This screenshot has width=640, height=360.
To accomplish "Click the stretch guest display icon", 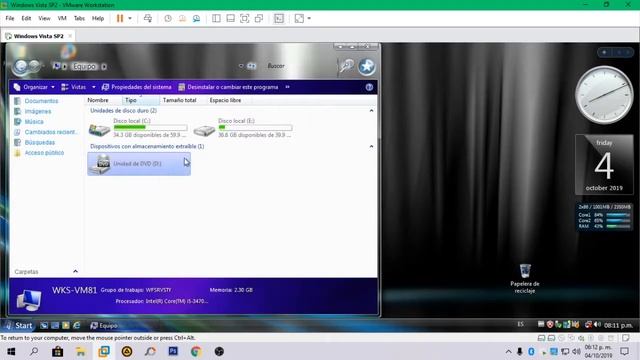I will (299, 18).
